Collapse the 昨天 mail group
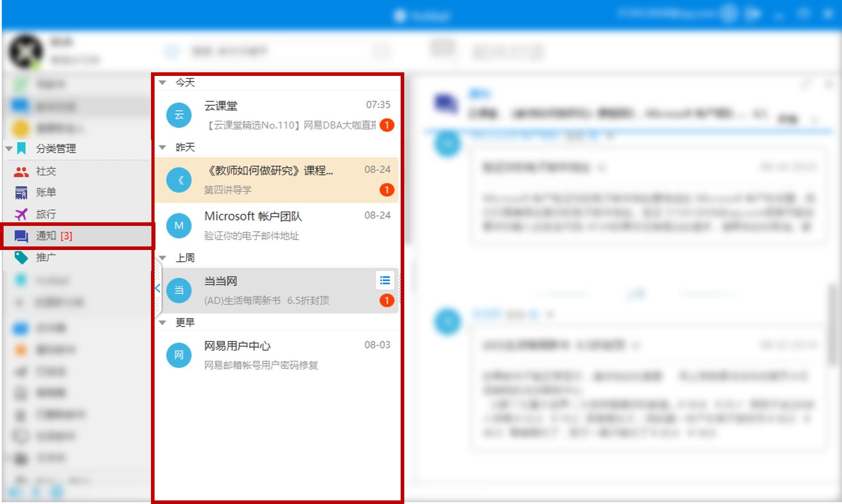This screenshot has height=504, width=842. point(163,147)
